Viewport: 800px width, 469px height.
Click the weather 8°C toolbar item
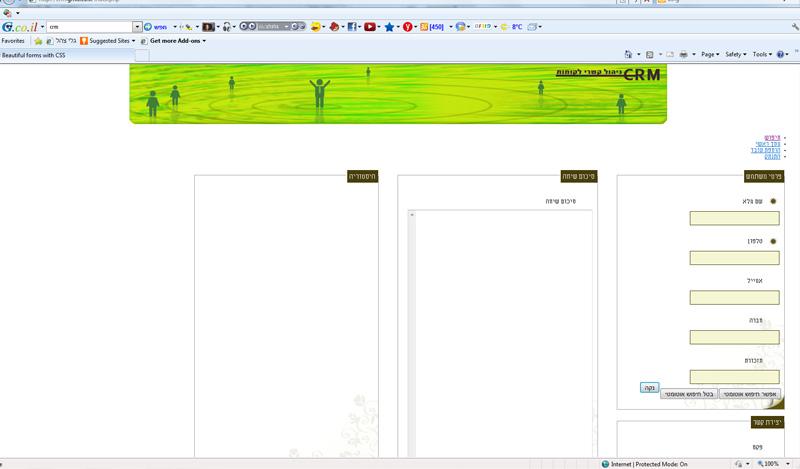tap(512, 27)
